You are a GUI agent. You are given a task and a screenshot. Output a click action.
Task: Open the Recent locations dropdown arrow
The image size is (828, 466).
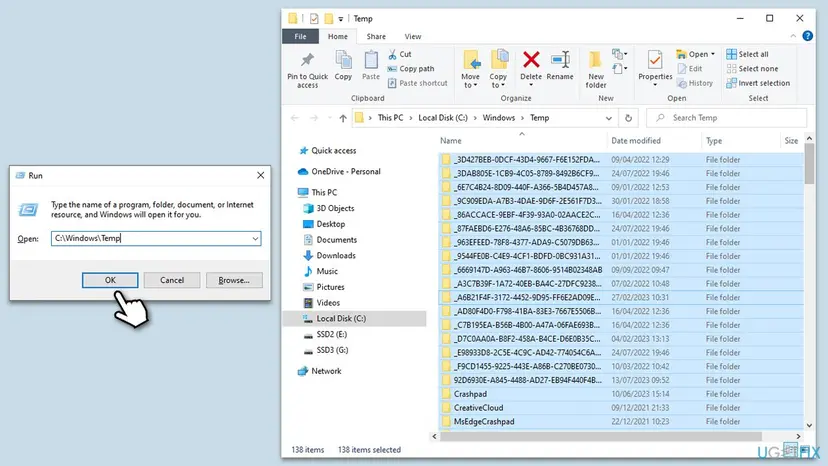(330, 118)
